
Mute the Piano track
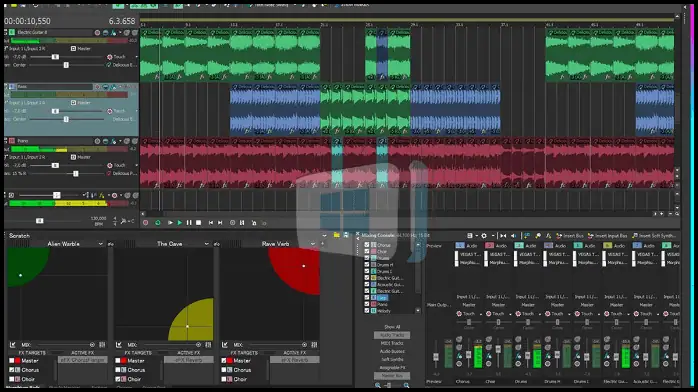[127, 141]
